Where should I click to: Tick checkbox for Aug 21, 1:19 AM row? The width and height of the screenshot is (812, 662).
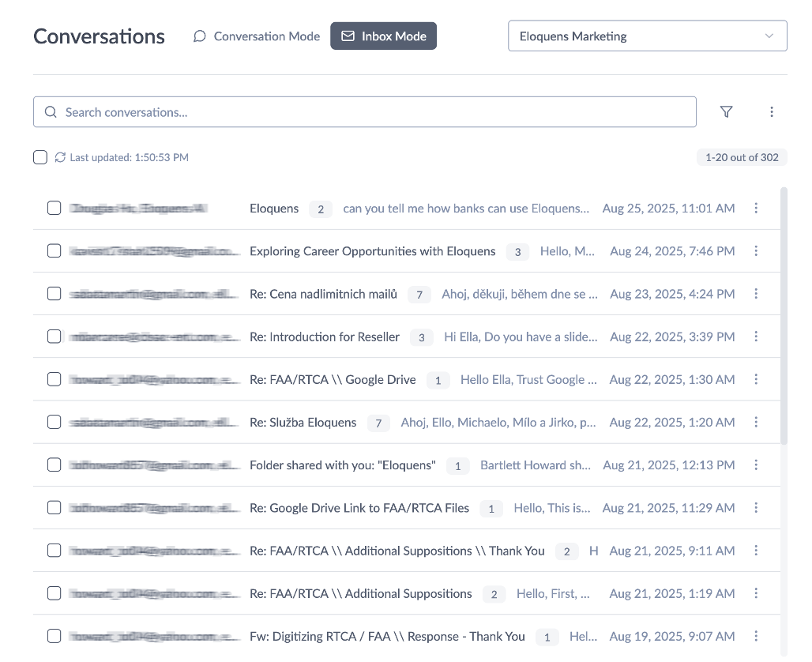coord(54,593)
